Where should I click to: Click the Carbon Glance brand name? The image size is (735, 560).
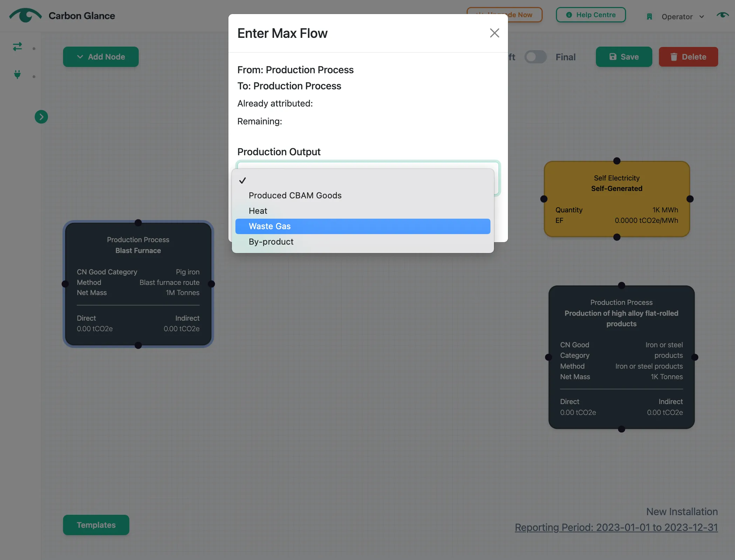(x=82, y=16)
